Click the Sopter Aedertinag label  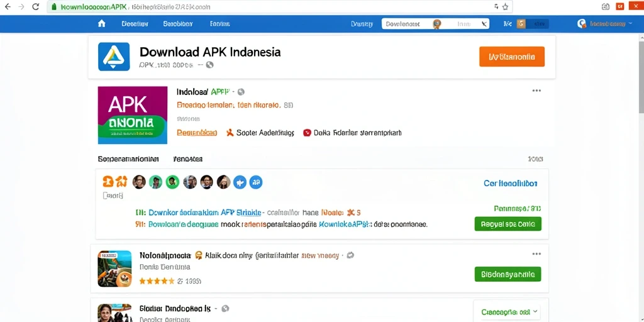click(x=265, y=133)
